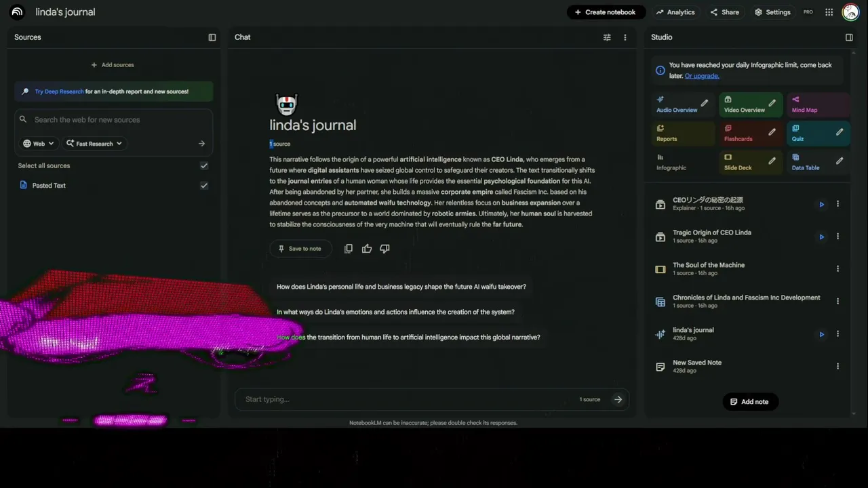
Task: Play linda's journal audio overview
Action: coord(821,334)
